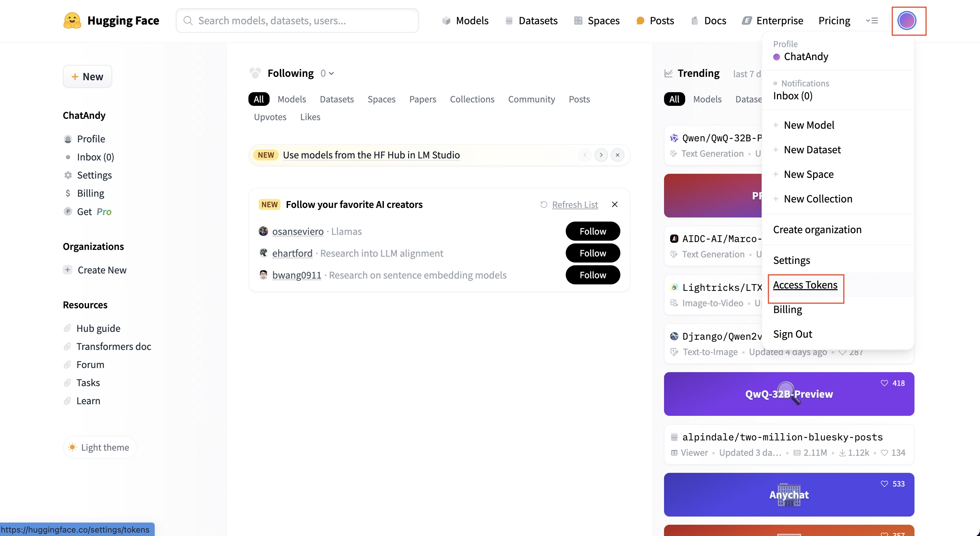Dismiss the Follow AI creators card
The image size is (980, 536).
click(615, 205)
